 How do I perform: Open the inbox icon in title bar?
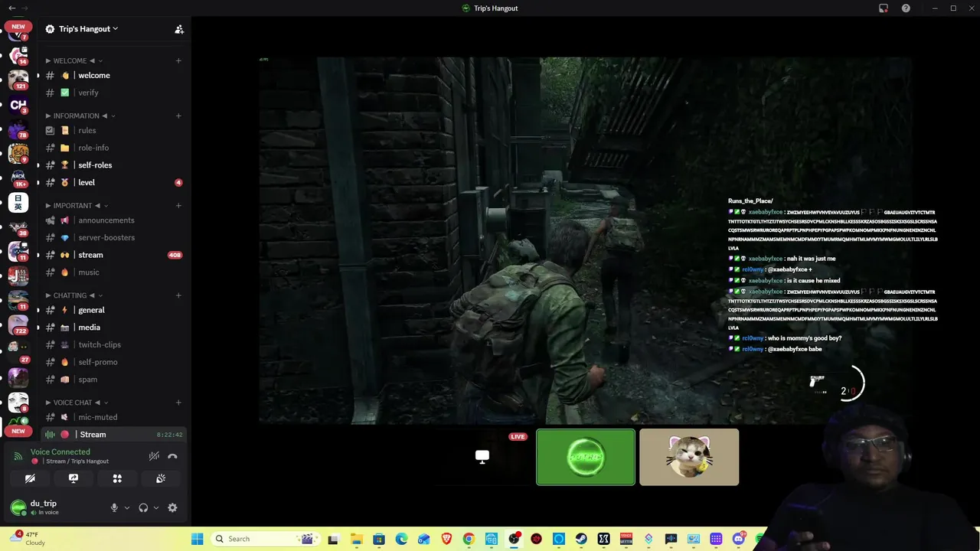pyautogui.click(x=884, y=8)
